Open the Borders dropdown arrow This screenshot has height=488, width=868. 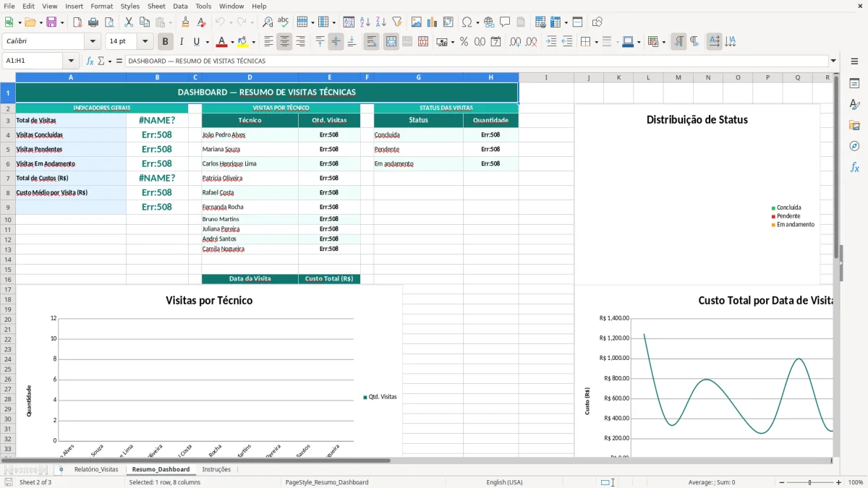point(597,42)
